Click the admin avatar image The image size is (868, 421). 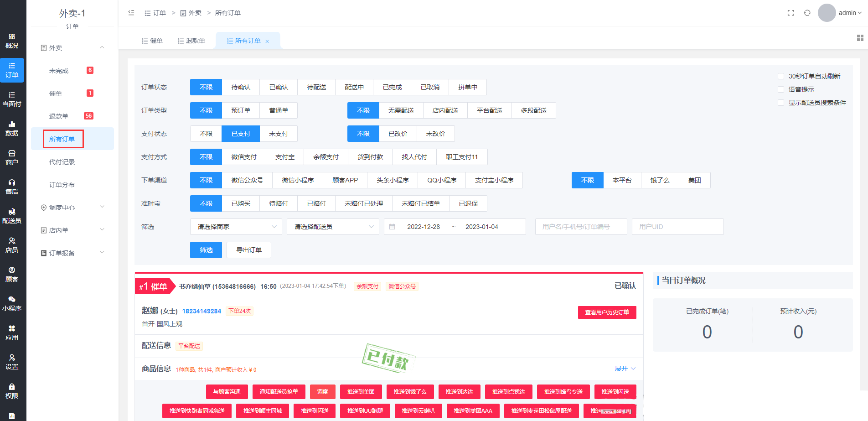tap(827, 13)
